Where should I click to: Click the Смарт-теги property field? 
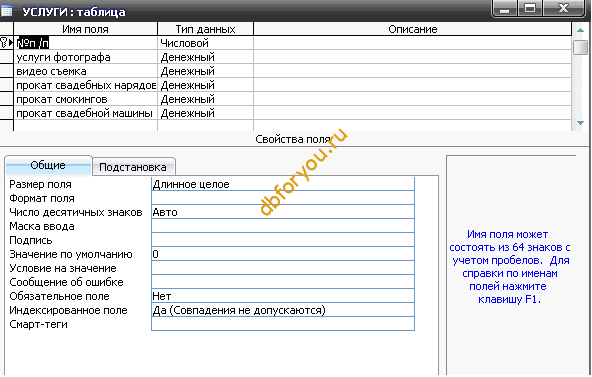coord(283,324)
